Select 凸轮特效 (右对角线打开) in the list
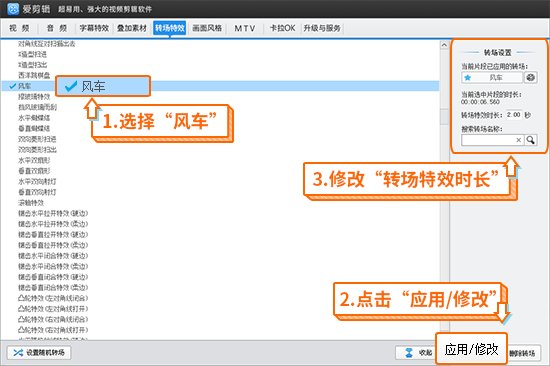550x366 pixels. [53, 330]
